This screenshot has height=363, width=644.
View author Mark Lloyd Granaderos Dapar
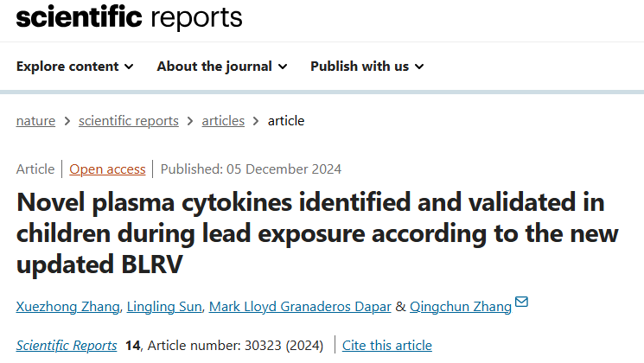296,305
